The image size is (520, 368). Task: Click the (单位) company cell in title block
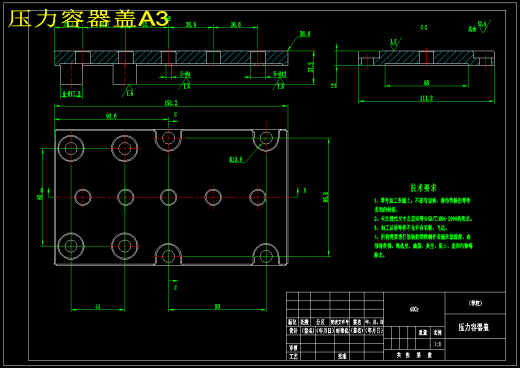[x=475, y=303]
